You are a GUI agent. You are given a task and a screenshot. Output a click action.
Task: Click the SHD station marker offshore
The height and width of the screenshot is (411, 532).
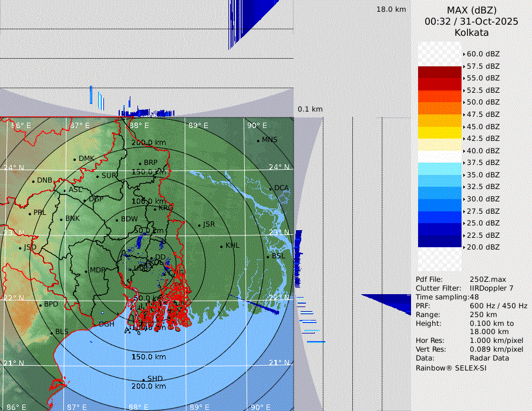[143, 379]
